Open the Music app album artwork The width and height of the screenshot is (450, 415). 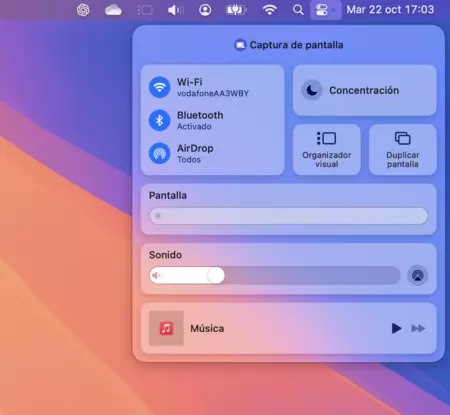[166, 328]
